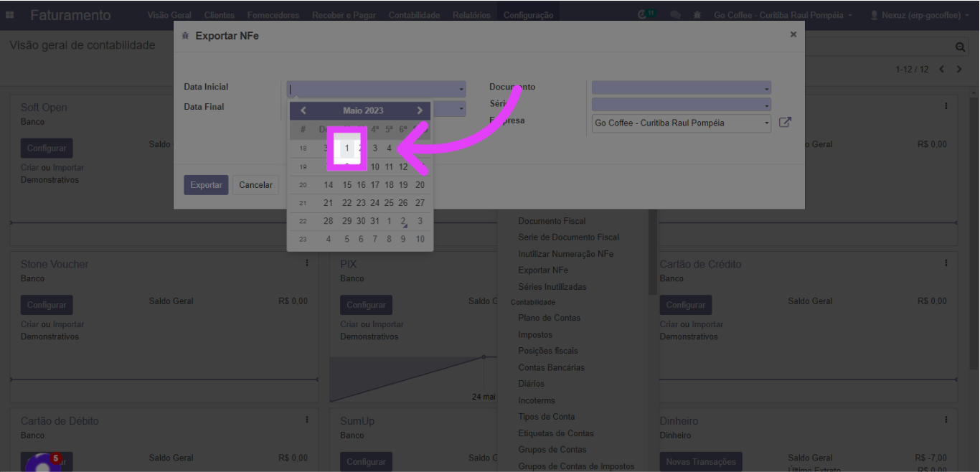
Task: Open the apps grid menu icon
Action: pyautogui.click(x=10, y=15)
